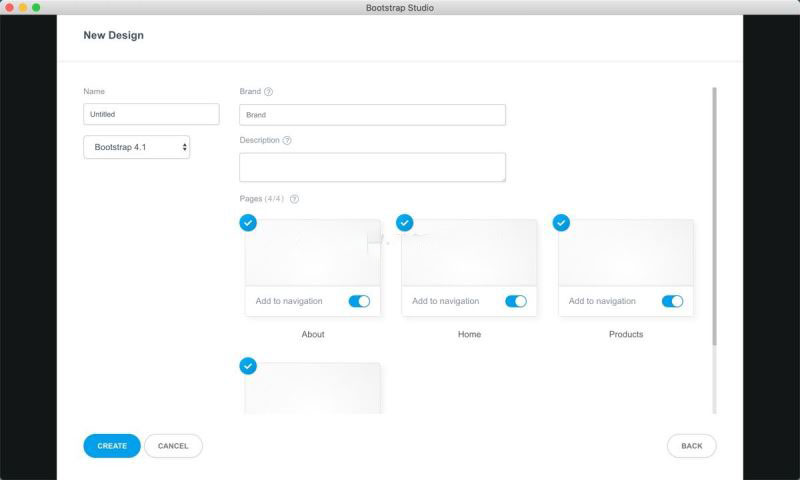Click the yellow minimize window button
This screenshot has height=480, width=800.
(x=22, y=8)
